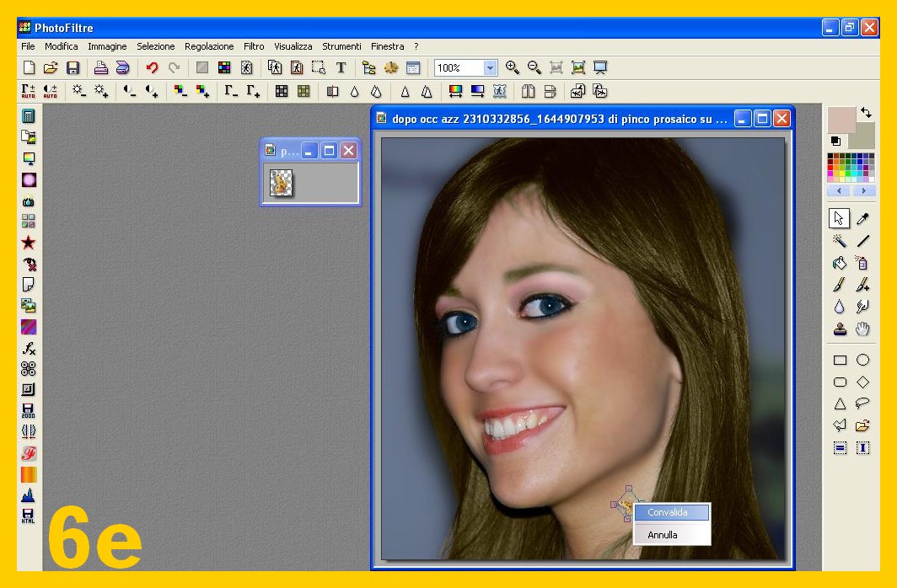
Task: Choose the Ellipse selection shape
Action: pyautogui.click(x=863, y=360)
